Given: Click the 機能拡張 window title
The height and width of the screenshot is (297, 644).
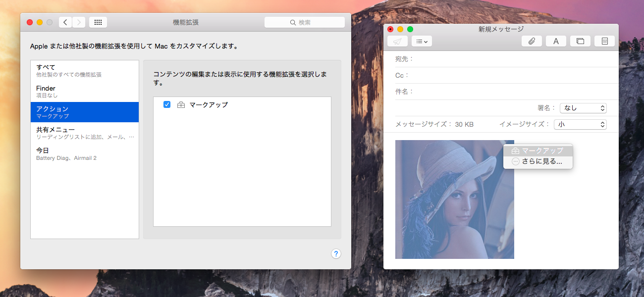Looking at the screenshot, I should pos(186,22).
